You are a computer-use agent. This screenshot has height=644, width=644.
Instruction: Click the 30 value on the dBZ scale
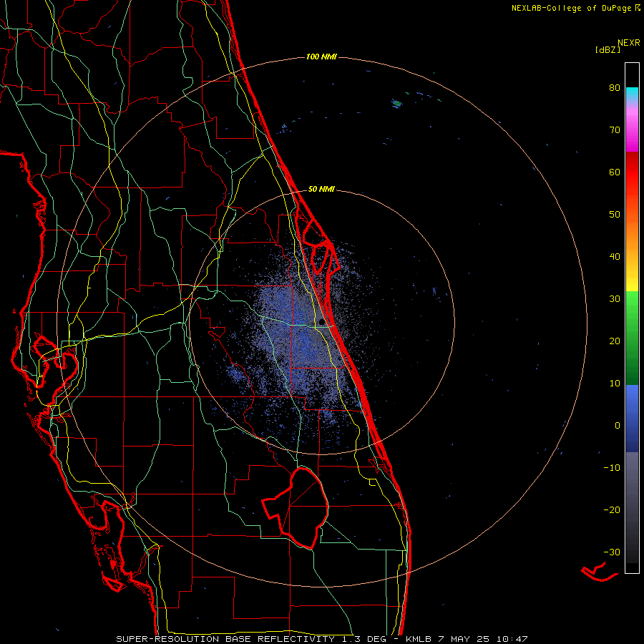(x=615, y=298)
